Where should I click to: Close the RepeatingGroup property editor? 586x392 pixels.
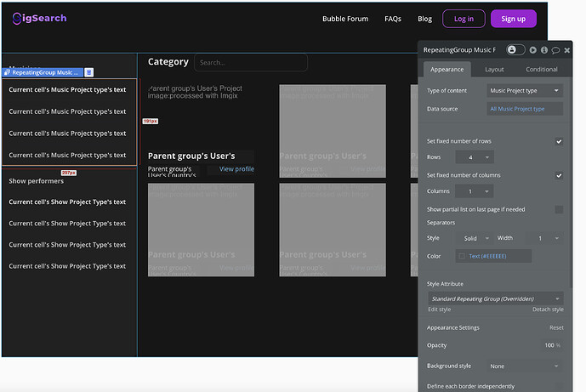click(567, 50)
